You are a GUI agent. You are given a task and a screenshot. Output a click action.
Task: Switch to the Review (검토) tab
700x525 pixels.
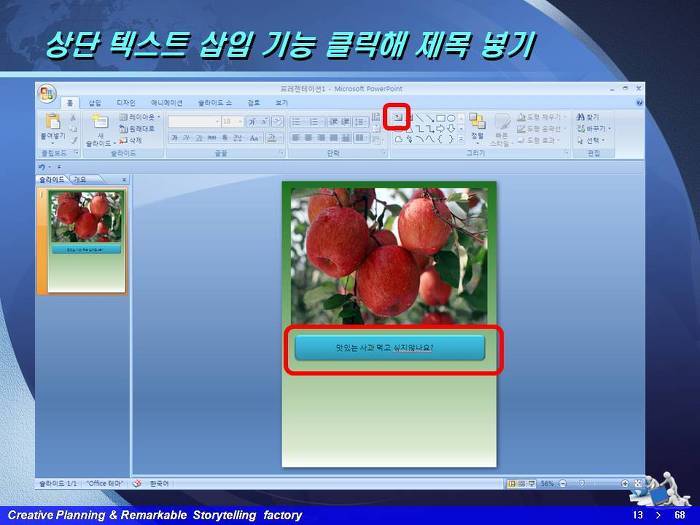coord(254,103)
